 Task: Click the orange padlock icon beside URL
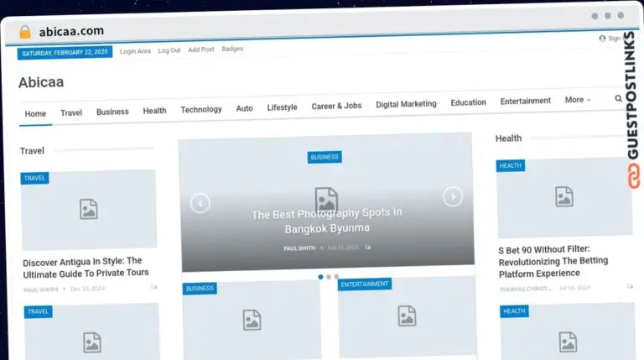point(25,32)
